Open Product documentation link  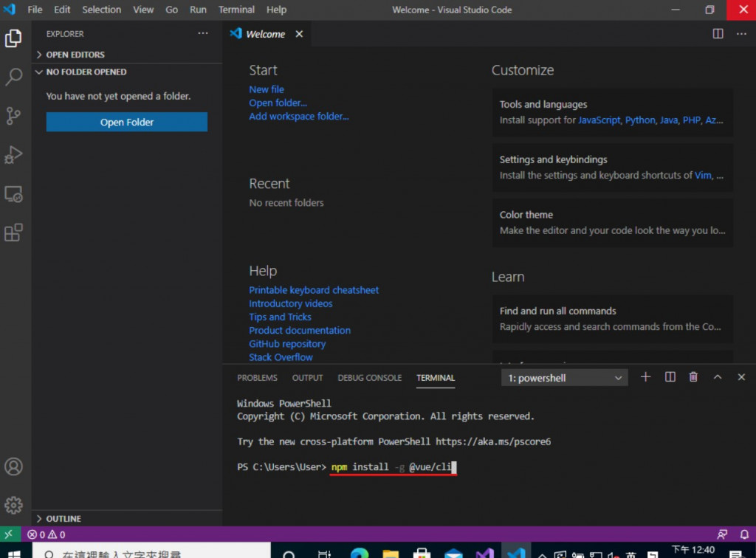(300, 331)
